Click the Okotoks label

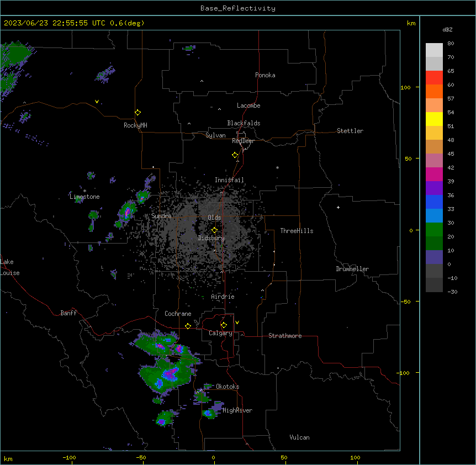[228, 387]
